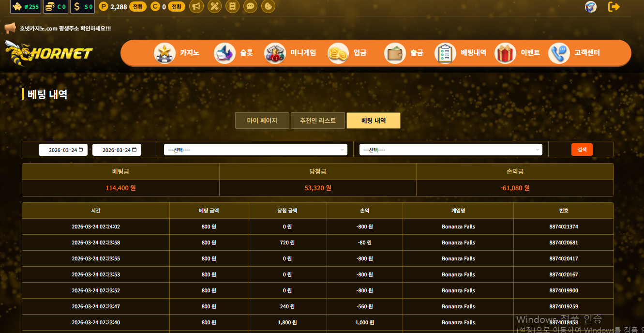The height and width of the screenshot is (333, 644).
Task: Click the receipt icon in top bar
Action: pyautogui.click(x=233, y=7)
